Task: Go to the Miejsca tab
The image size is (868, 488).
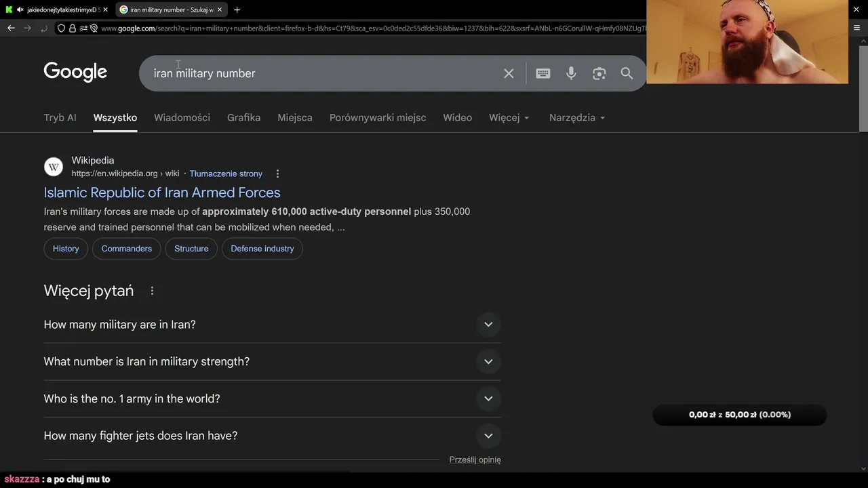Action: tap(295, 117)
